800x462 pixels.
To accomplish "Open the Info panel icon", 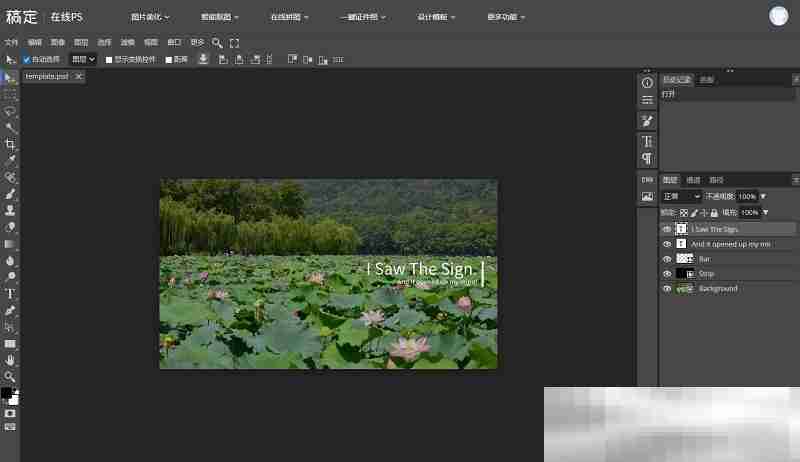I will pos(647,83).
